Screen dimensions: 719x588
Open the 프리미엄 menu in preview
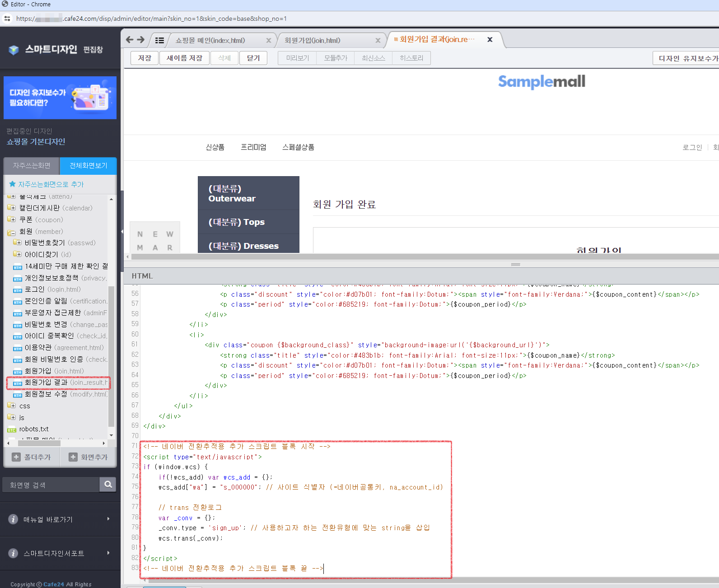click(253, 147)
